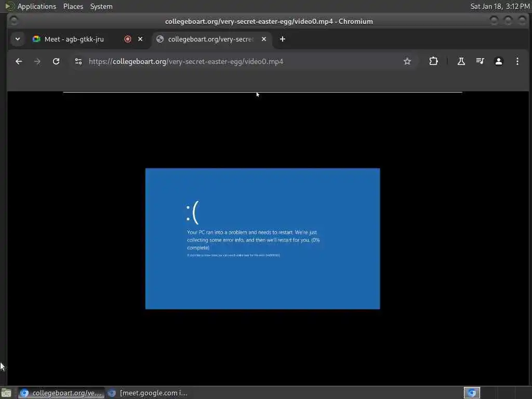Click the blue screen video frame
Viewport: 532px width, 399px height.
point(262,238)
